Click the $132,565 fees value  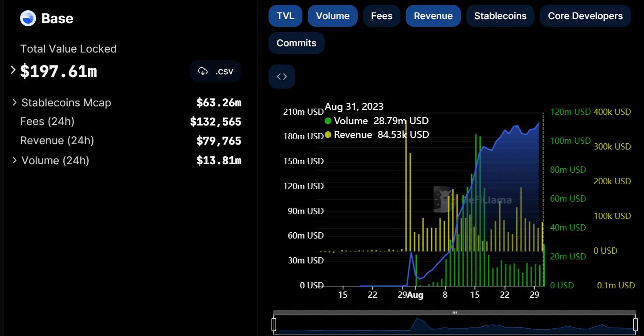[216, 122]
